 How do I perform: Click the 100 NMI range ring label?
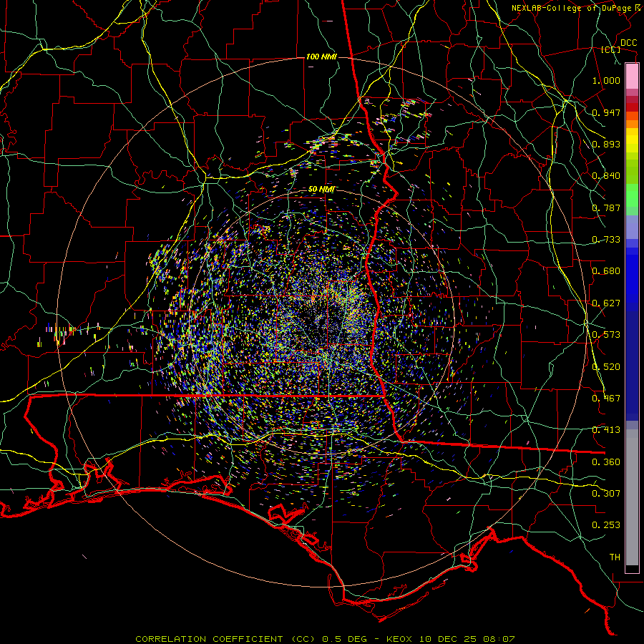pos(321,57)
